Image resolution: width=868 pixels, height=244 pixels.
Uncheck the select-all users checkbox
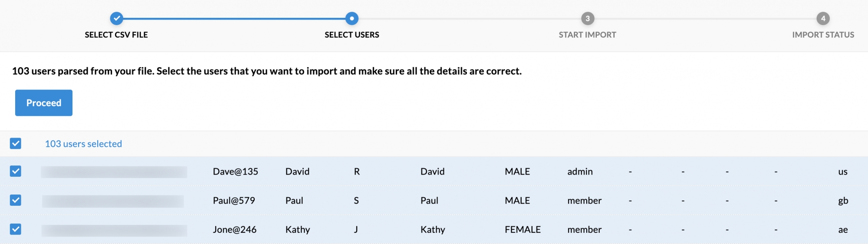click(16, 144)
